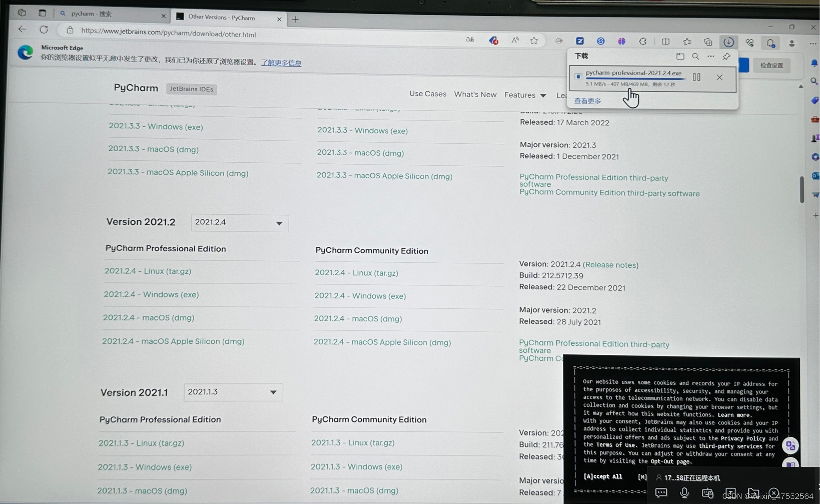Activate the Read aloud icon
The image size is (820, 504).
(515, 40)
